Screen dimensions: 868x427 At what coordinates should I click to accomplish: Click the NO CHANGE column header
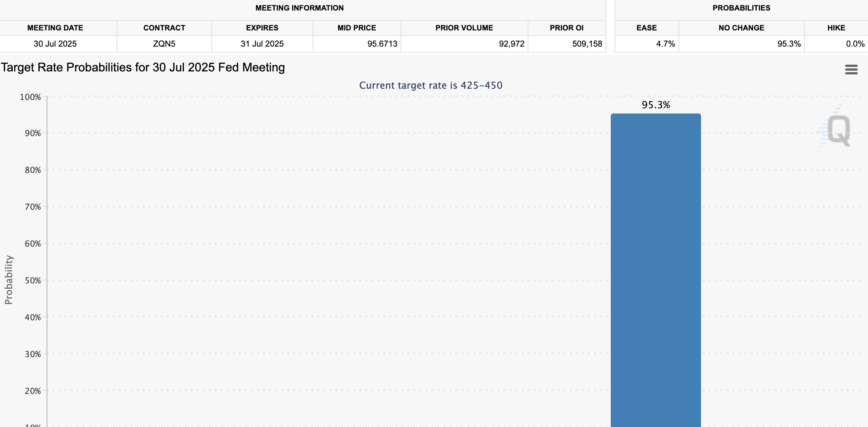741,28
